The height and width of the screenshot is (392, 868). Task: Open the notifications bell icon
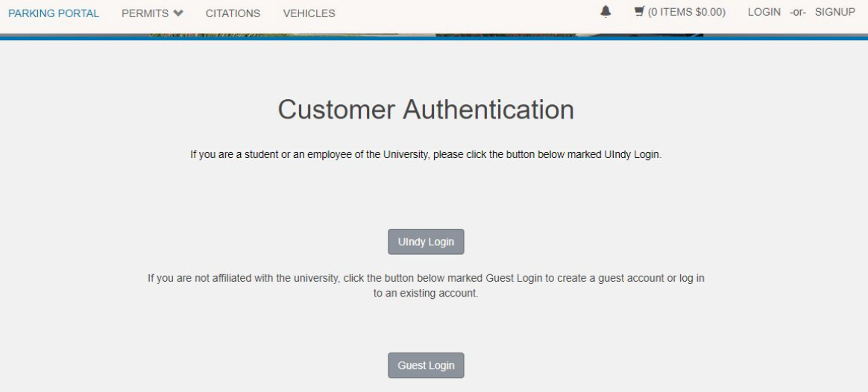click(606, 12)
